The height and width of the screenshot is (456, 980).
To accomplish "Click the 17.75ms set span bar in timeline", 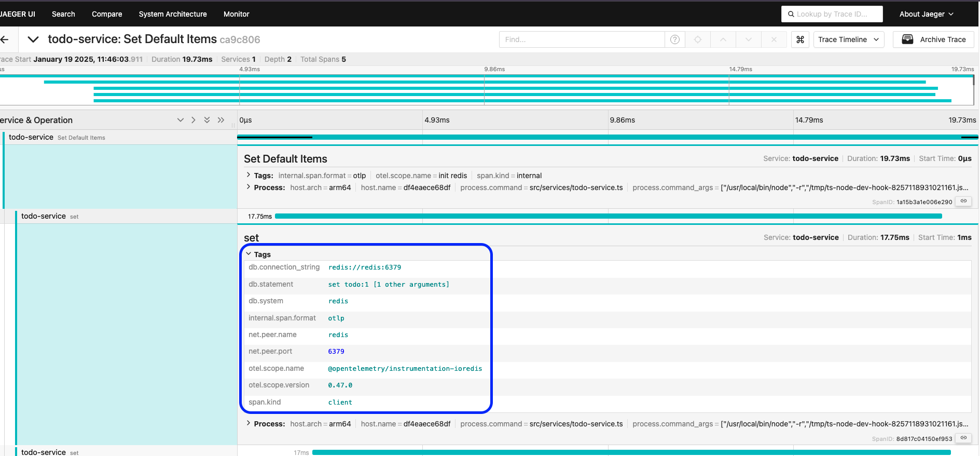I will click(x=608, y=216).
